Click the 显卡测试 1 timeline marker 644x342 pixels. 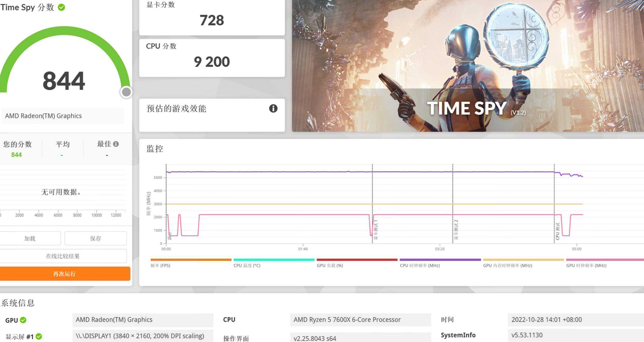coord(376,230)
